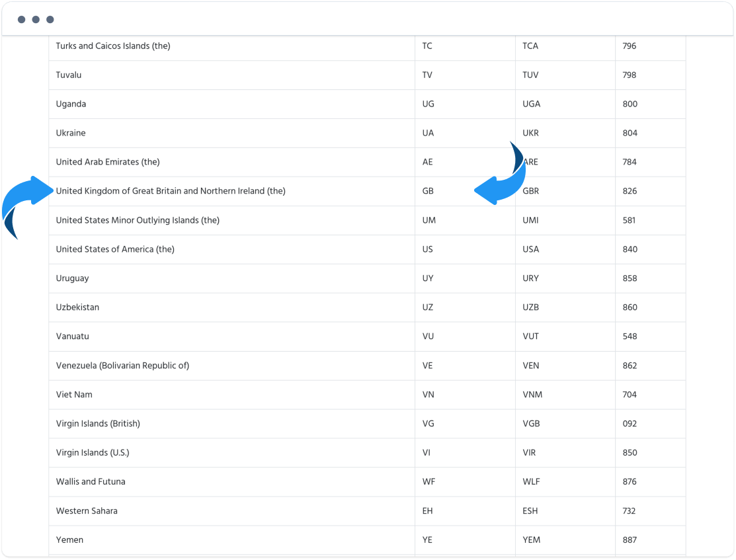Click Turks and Caicos Islands entry
This screenshot has width=736, height=560.
[x=113, y=46]
